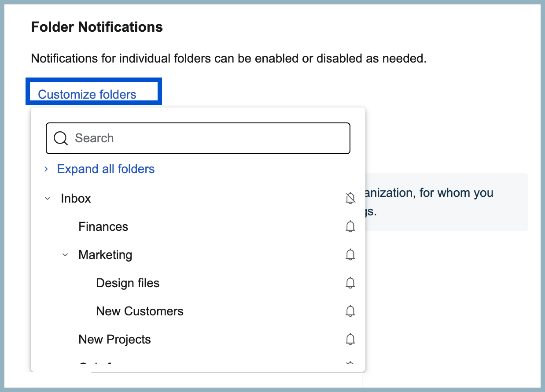Click the bell icon beside New Customers

pyautogui.click(x=350, y=311)
